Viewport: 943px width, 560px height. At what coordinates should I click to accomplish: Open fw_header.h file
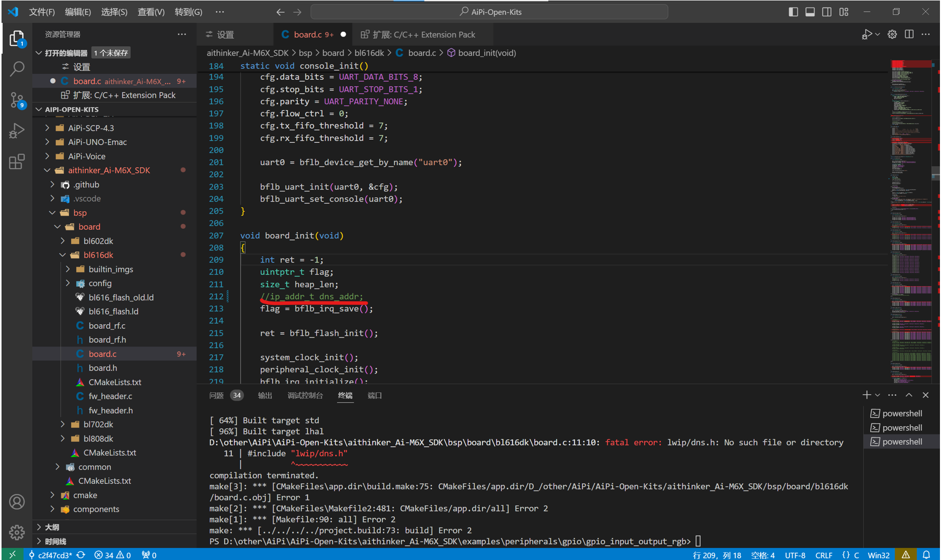[110, 411]
